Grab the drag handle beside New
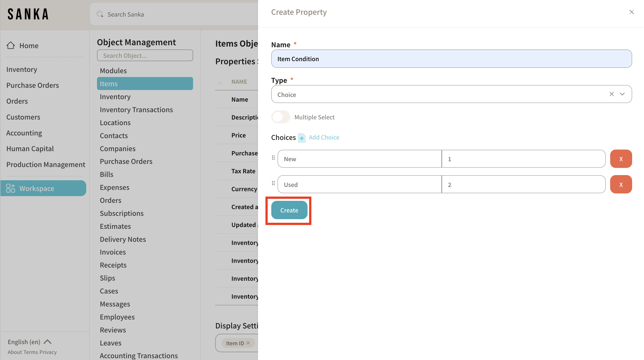Viewport: 644px width, 360px height. [273, 158]
